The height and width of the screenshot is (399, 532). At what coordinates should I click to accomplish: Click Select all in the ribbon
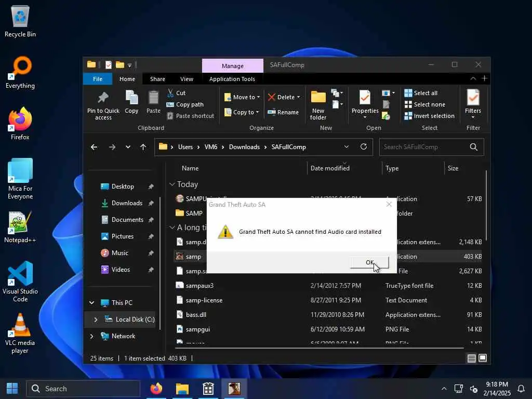pos(421,93)
